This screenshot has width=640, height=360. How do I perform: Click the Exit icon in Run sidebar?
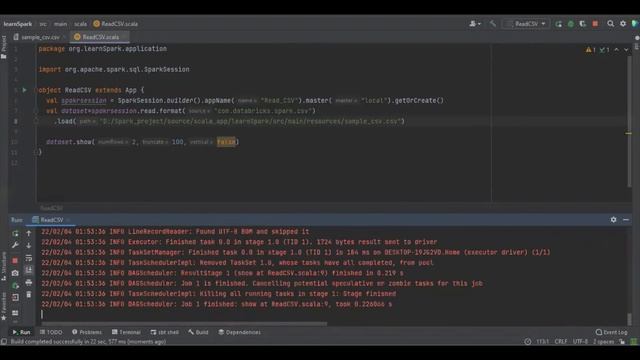tap(15, 298)
